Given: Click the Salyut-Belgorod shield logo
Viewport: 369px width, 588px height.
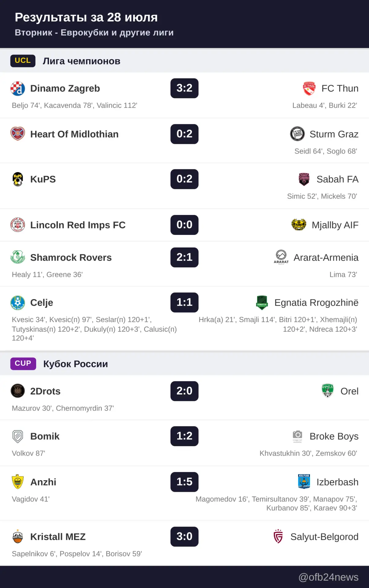Looking at the screenshot, I should tap(278, 537).
